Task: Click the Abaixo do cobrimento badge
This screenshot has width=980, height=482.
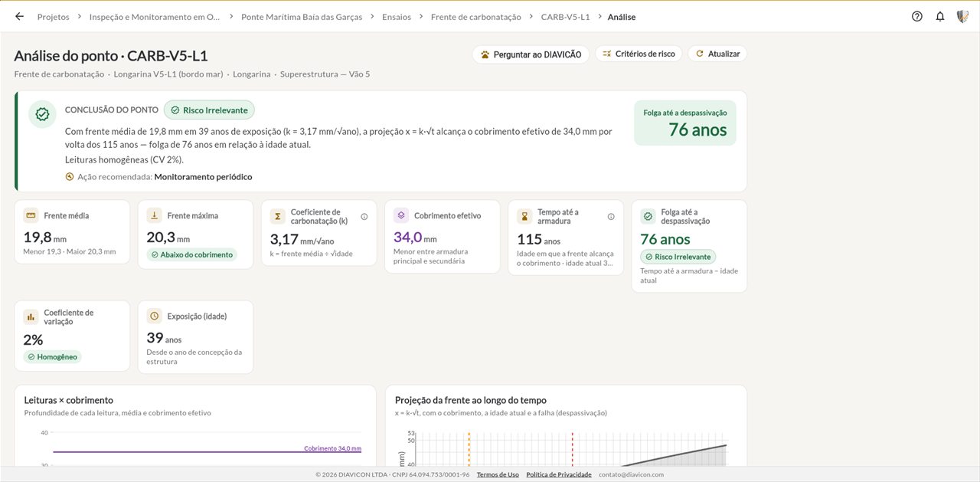Action: (x=191, y=254)
